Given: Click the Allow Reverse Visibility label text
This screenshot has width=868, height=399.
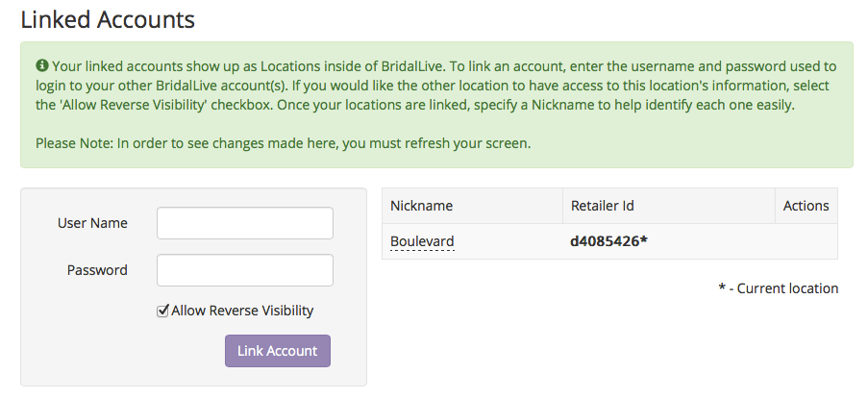Looking at the screenshot, I should click(x=242, y=311).
